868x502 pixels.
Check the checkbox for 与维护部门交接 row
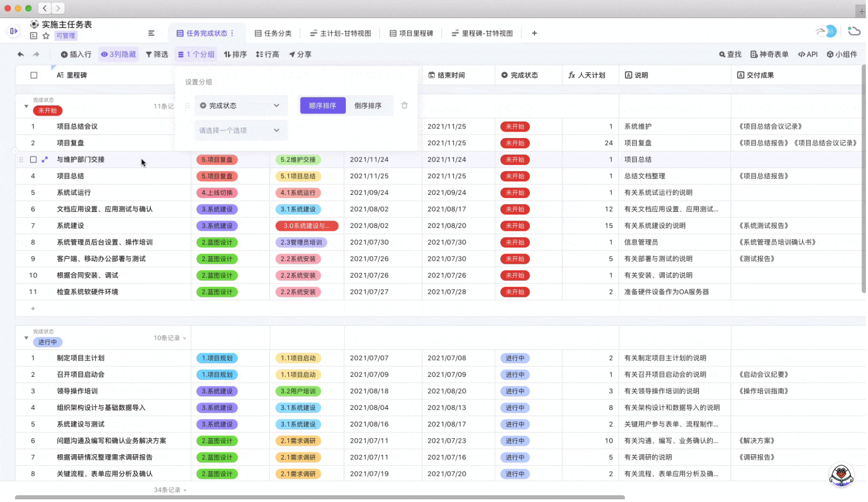click(x=33, y=159)
